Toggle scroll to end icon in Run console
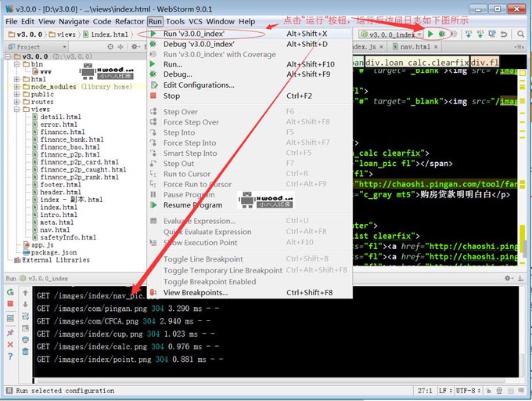Viewport: 532px width, 401px height. coord(26,328)
